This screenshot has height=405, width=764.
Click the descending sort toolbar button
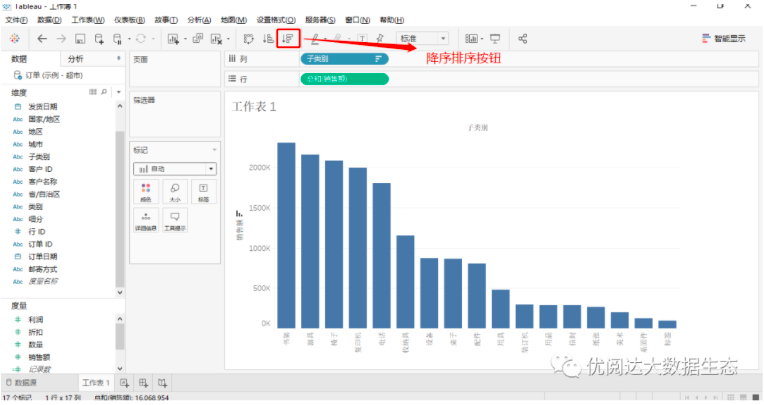(289, 38)
